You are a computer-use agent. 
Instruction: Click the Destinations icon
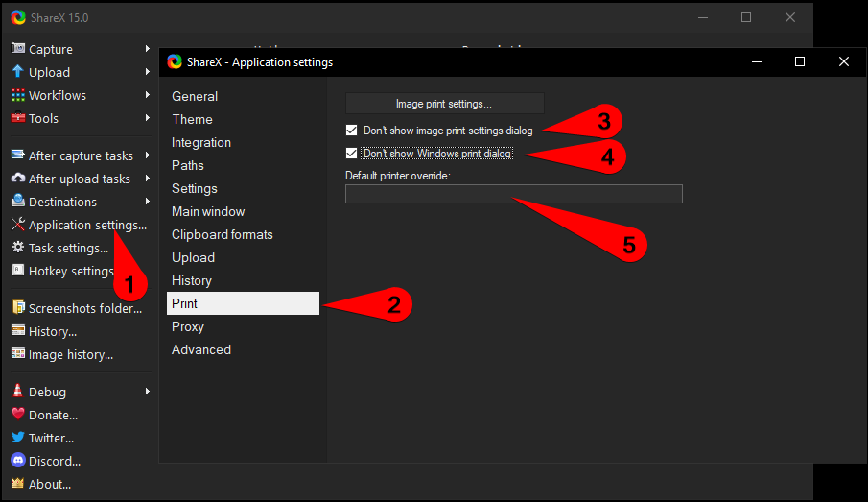click(x=18, y=201)
